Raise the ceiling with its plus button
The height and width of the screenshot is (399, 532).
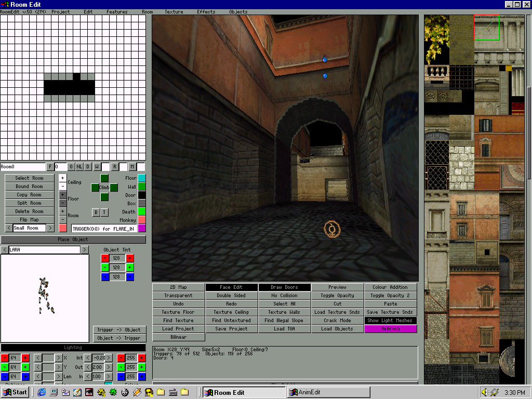click(63, 178)
